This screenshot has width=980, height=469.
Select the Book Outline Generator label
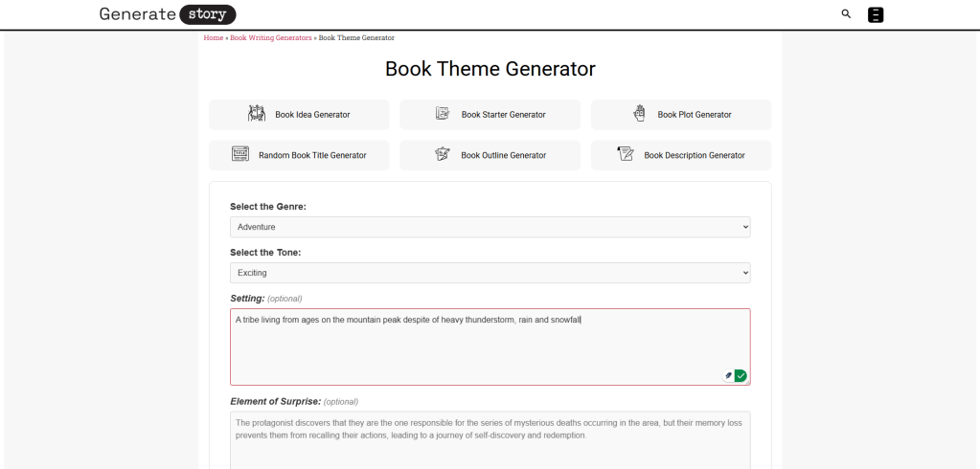503,155
